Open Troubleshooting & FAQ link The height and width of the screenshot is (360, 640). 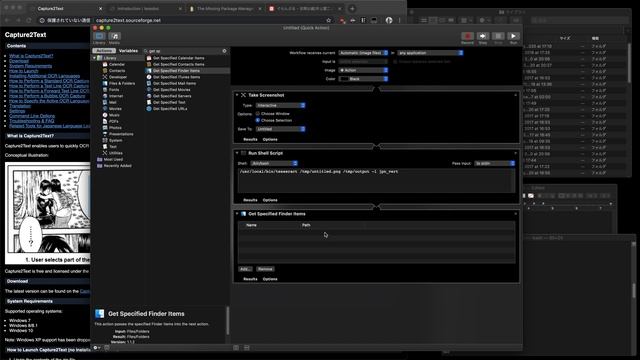[x=32, y=121]
